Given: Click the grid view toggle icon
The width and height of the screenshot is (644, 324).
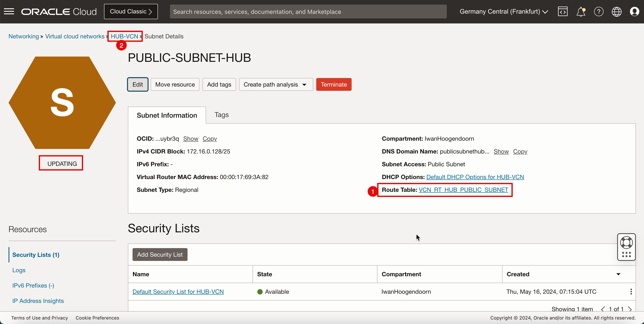Looking at the screenshot, I should (627, 254).
